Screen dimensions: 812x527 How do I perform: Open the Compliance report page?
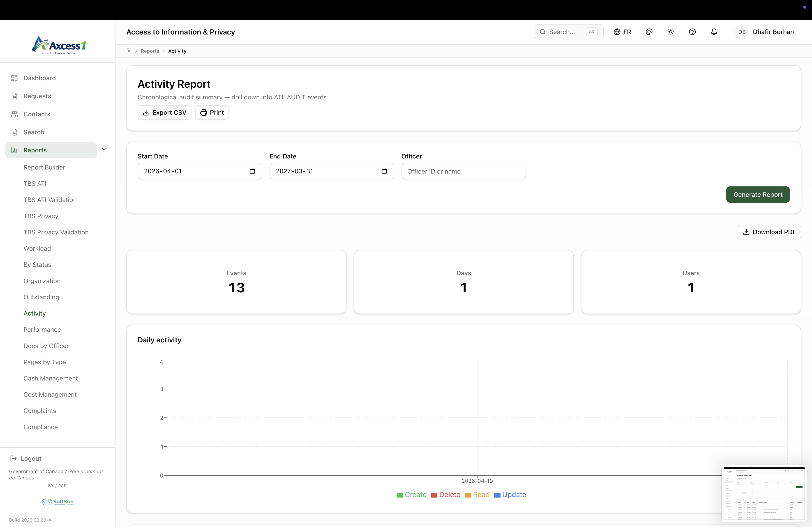[40, 426]
